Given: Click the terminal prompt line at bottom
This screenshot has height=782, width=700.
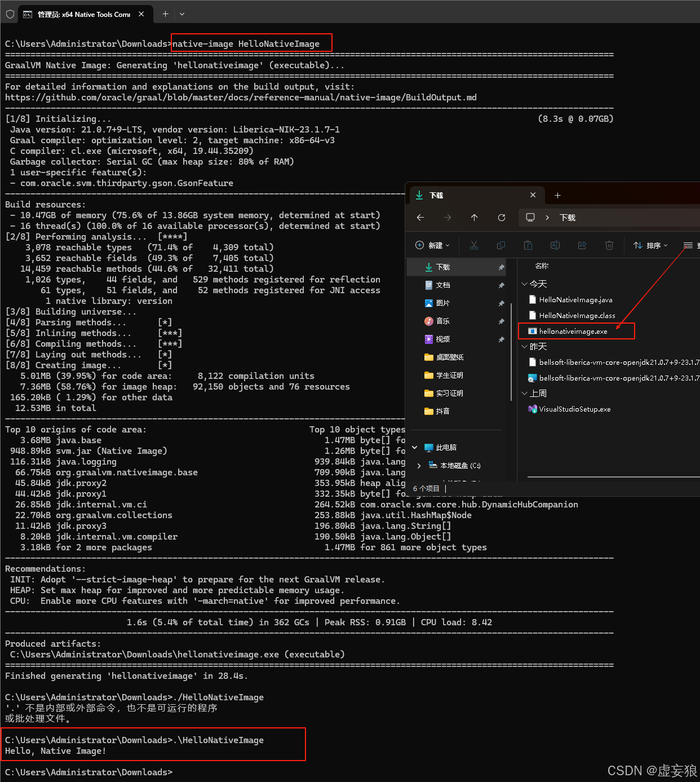Looking at the screenshot, I should (x=88, y=772).
